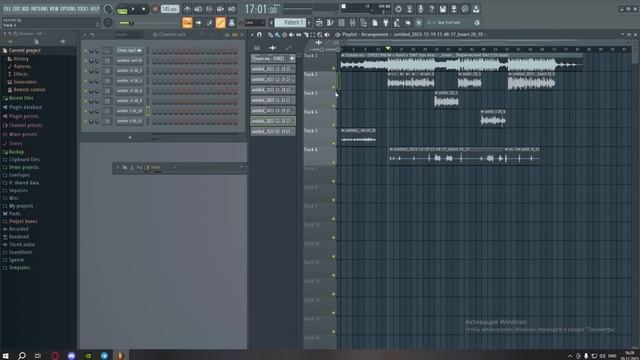Open the OPTIONS menu
The image size is (640, 360).
[x=68, y=9]
